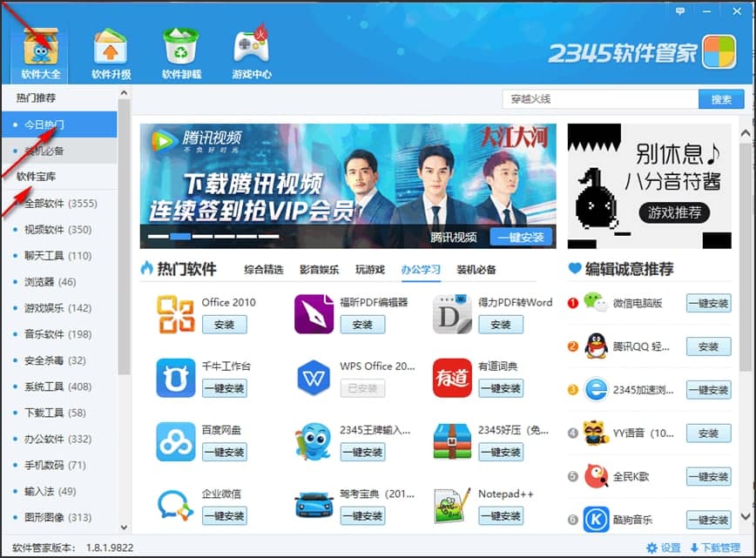Click the 全民K歌 icon
The image size is (756, 558).
tap(596, 476)
